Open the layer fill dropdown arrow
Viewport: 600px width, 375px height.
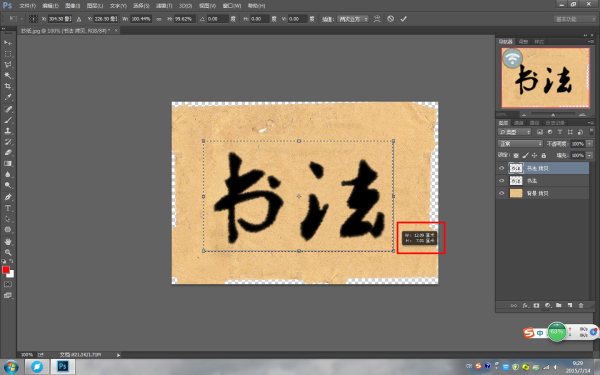click(x=589, y=155)
